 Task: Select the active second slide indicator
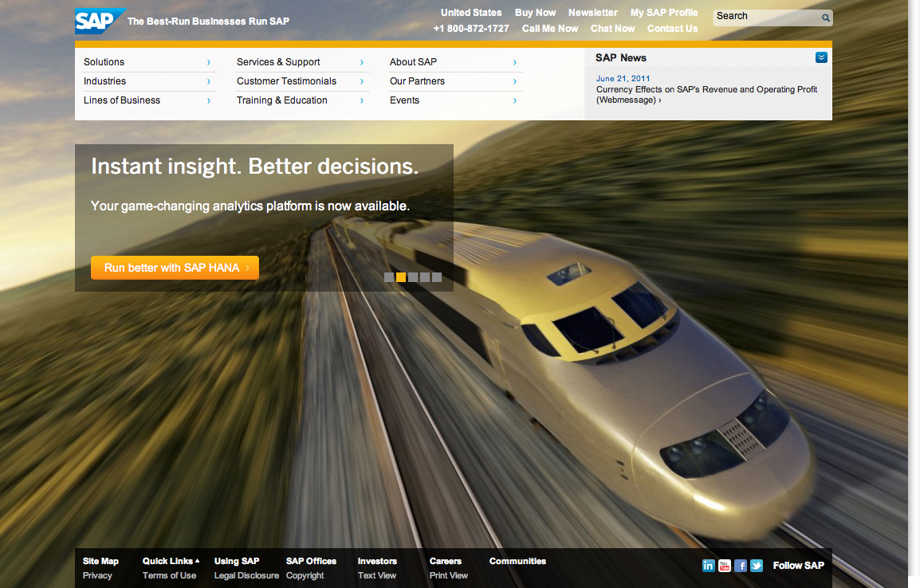tap(401, 277)
